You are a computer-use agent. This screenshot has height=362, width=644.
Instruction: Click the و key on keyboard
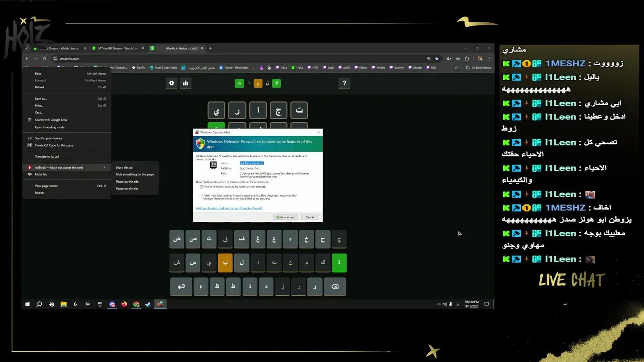315,287
